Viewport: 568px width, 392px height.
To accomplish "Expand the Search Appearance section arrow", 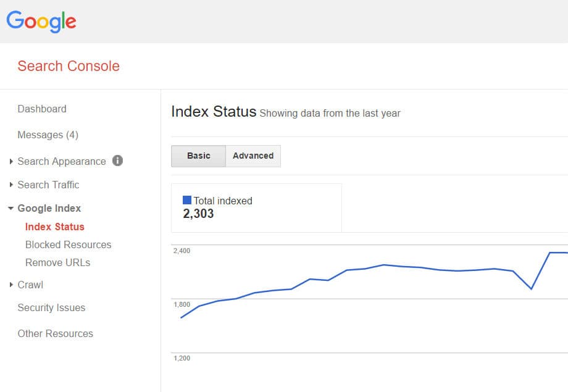I will click(x=11, y=161).
